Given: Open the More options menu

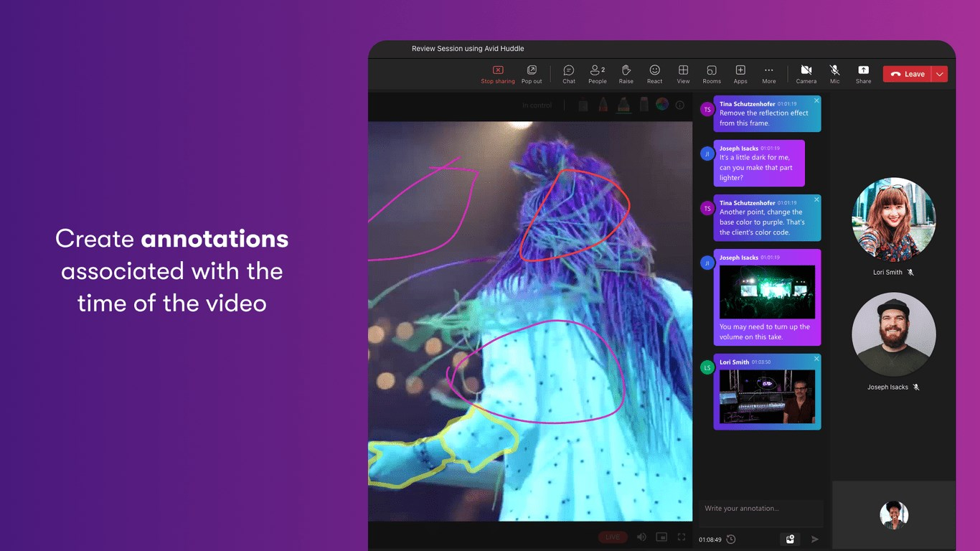Looking at the screenshot, I should point(768,74).
